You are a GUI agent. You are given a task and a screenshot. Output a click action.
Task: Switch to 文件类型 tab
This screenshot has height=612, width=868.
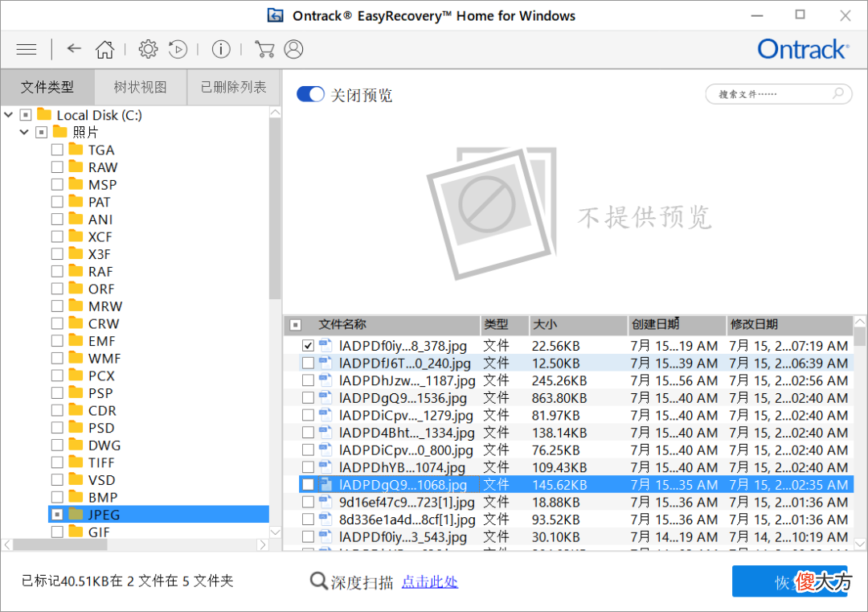click(47, 87)
